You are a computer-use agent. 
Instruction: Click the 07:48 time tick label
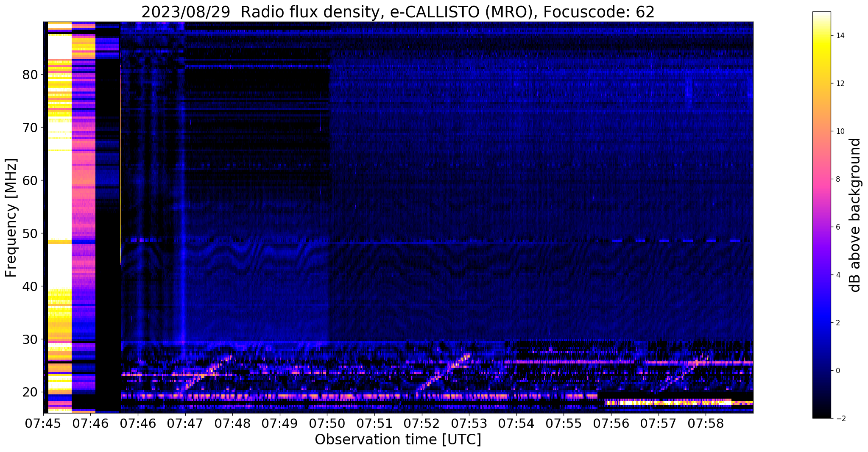[232, 423]
